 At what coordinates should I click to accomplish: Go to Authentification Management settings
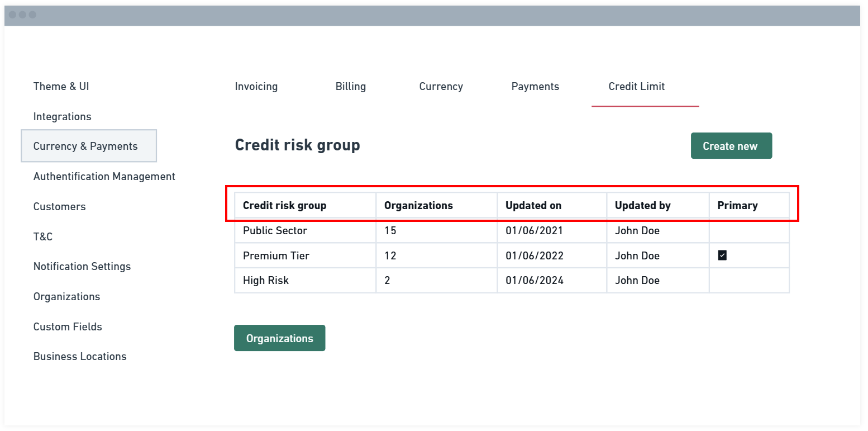[x=104, y=177]
